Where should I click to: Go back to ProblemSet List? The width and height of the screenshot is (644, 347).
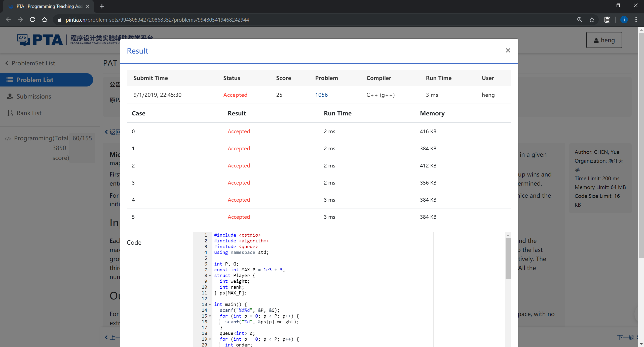click(x=30, y=63)
